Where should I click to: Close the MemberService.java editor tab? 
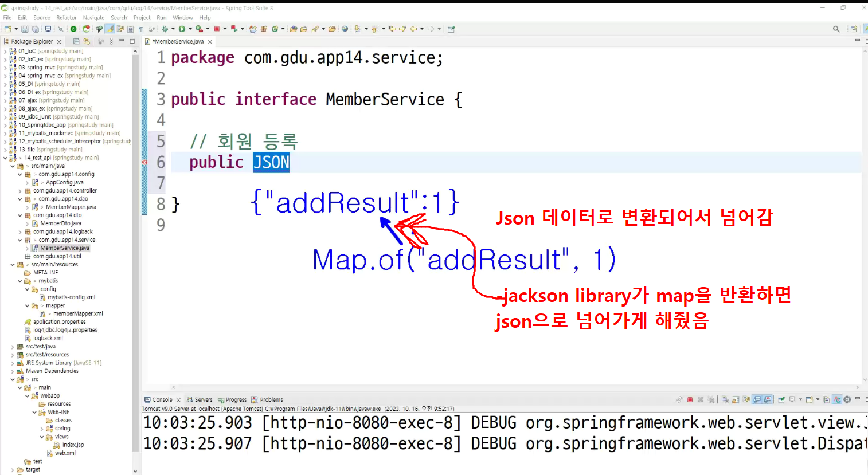point(210,42)
